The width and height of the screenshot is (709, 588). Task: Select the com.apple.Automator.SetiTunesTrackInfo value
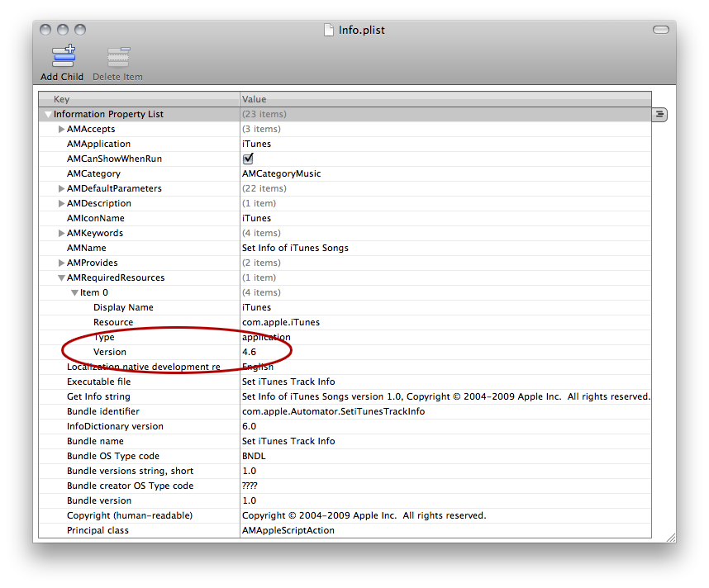333,411
